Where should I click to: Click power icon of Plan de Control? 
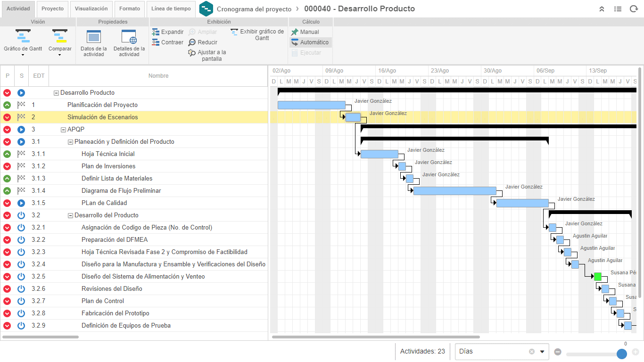click(x=21, y=301)
